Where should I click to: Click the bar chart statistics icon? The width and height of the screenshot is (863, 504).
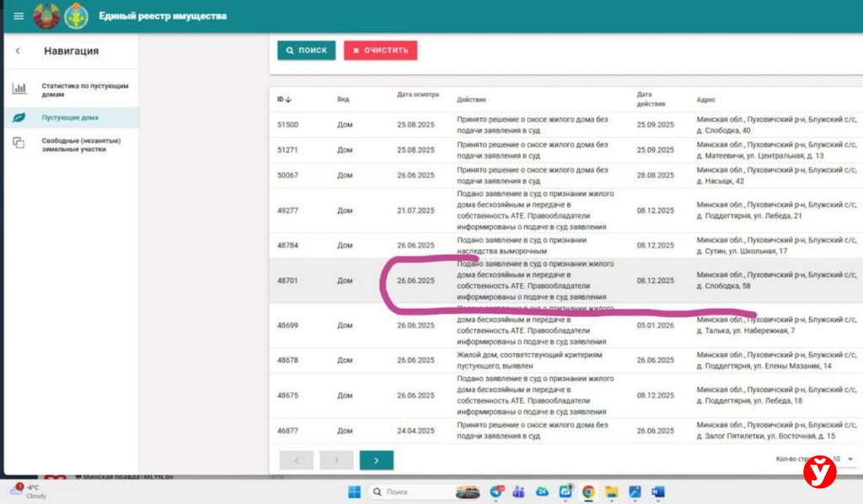pyautogui.click(x=19, y=89)
